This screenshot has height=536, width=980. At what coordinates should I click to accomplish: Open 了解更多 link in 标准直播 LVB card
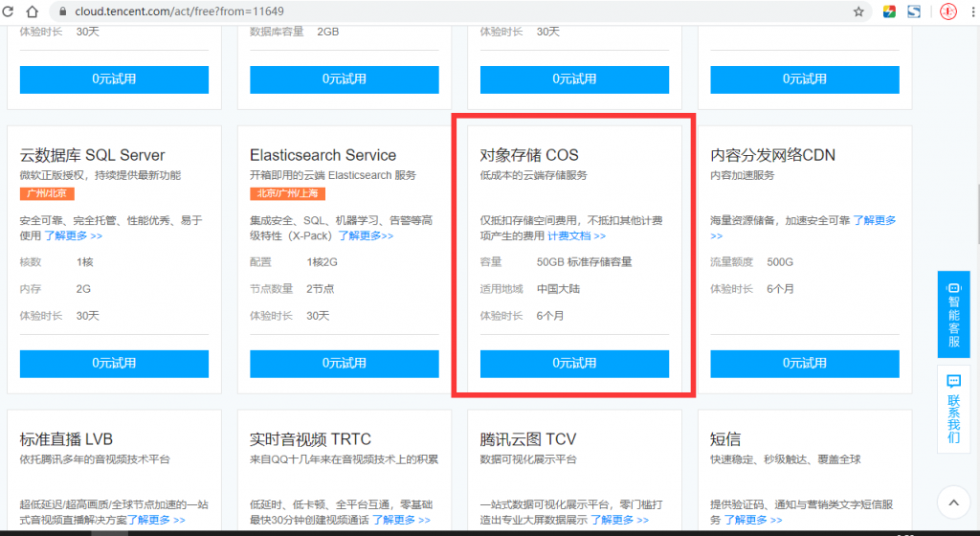coord(156,520)
